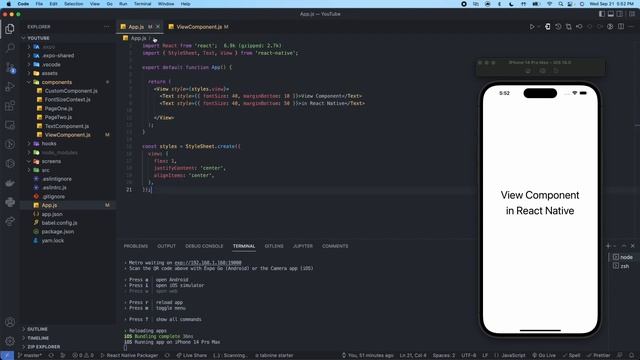Screen dimensions: 640x360
Task: Click the Ln 21, Col 4 cursor position
Action: pos(413,356)
